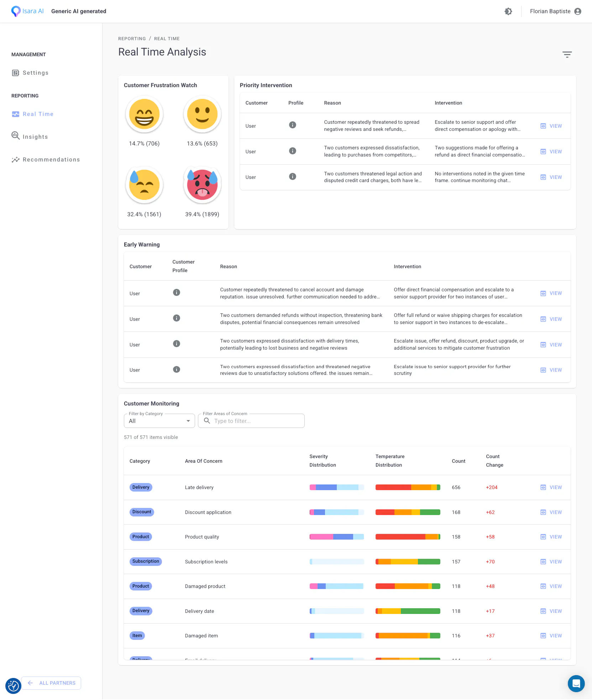
Task: Select the grinning happy emoji face
Action: pyautogui.click(x=144, y=114)
